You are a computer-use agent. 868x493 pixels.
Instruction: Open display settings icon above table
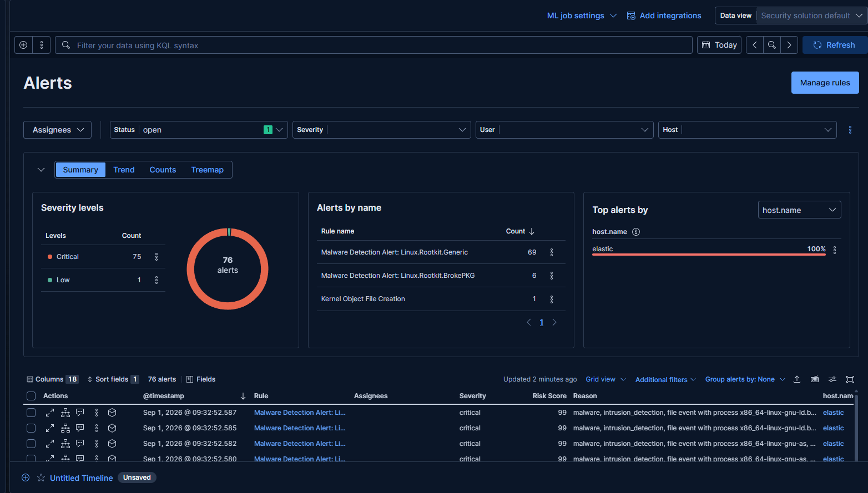pyautogui.click(x=832, y=379)
